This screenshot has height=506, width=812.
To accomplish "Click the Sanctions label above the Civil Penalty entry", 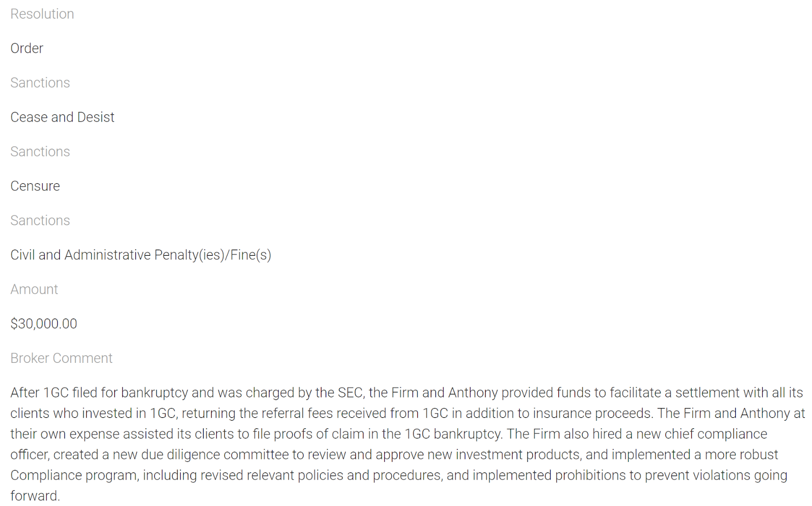I will click(x=40, y=221).
